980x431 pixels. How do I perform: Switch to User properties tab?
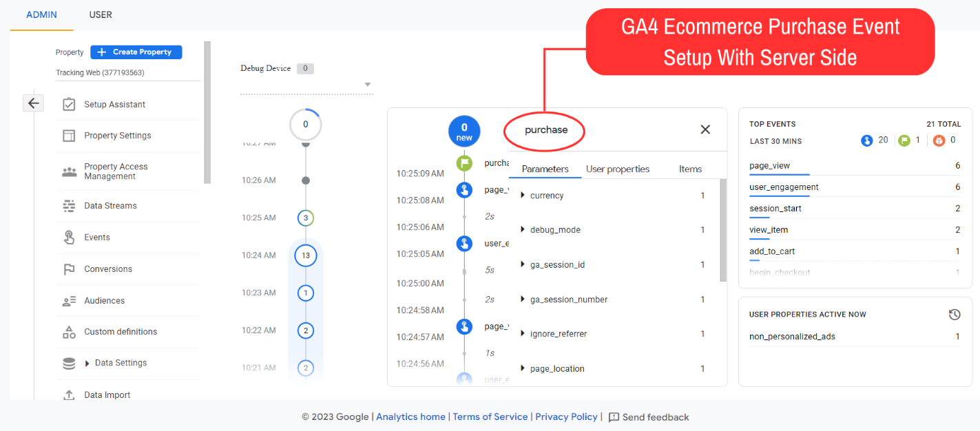[617, 169]
